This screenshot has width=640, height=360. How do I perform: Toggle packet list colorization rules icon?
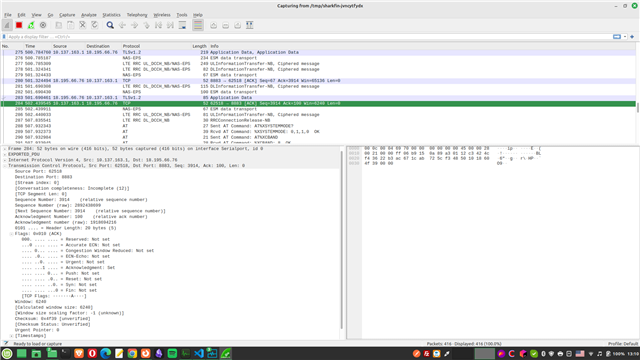tap(198, 25)
